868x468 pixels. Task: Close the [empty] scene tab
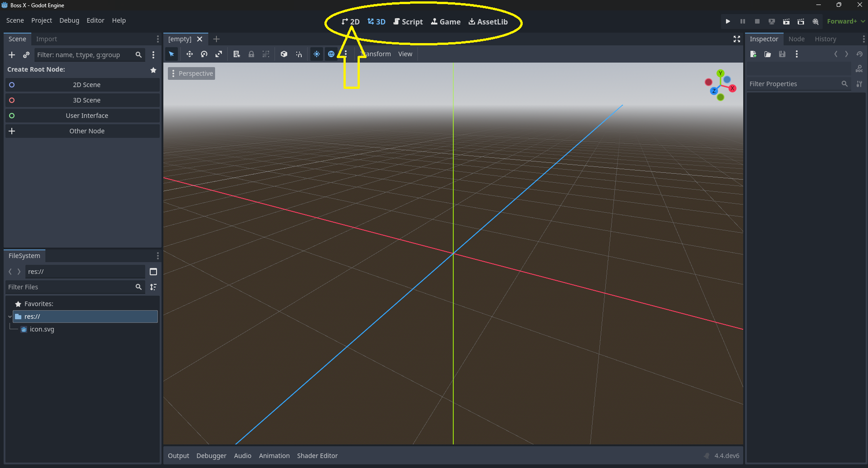click(x=200, y=39)
